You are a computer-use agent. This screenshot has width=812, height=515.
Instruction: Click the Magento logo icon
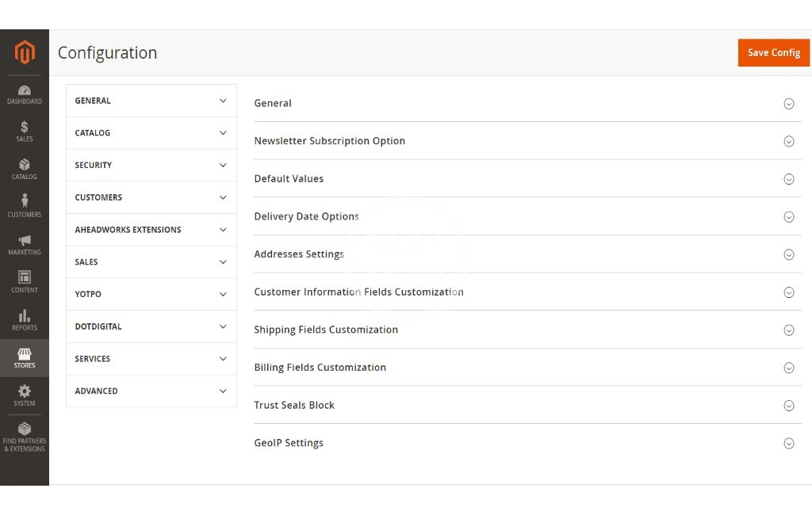click(25, 53)
